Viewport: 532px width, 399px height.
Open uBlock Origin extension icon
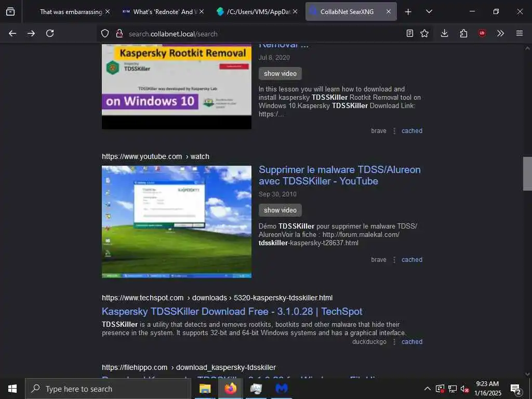pyautogui.click(x=482, y=33)
